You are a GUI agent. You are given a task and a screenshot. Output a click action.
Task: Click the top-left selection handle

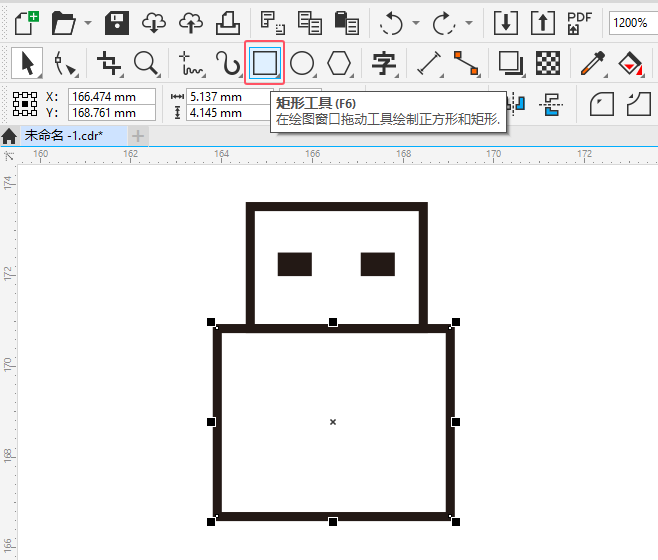(x=211, y=322)
